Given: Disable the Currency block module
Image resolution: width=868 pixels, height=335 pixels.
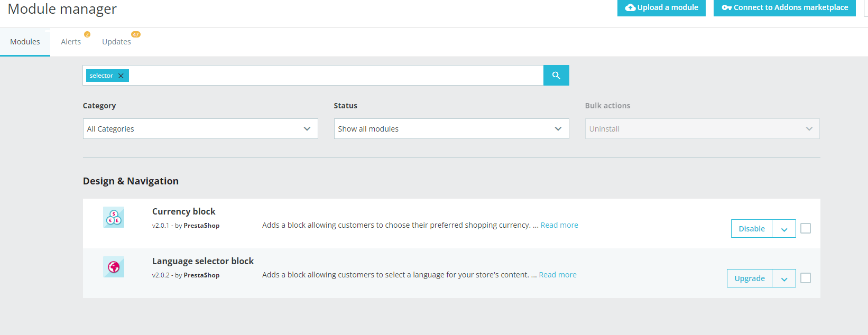Looking at the screenshot, I should 752,229.
